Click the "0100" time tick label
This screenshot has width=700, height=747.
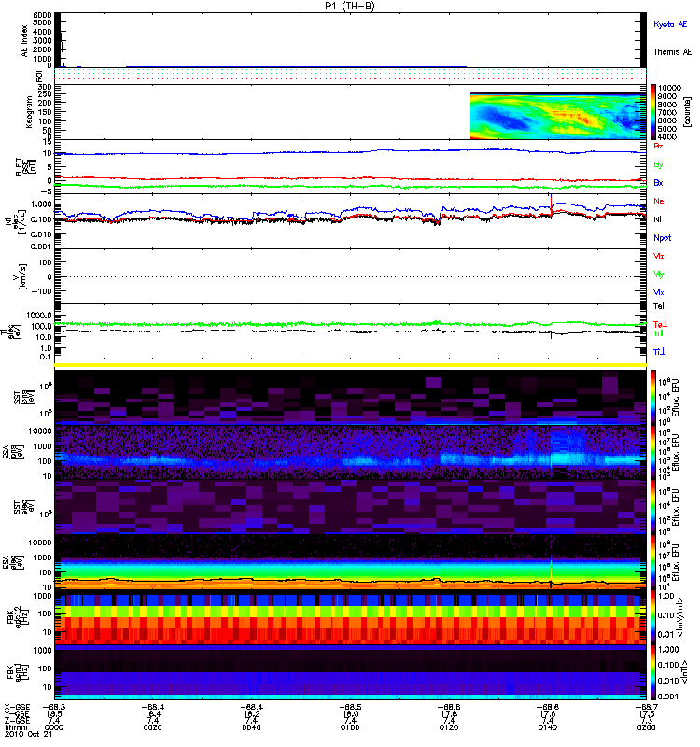click(350, 728)
